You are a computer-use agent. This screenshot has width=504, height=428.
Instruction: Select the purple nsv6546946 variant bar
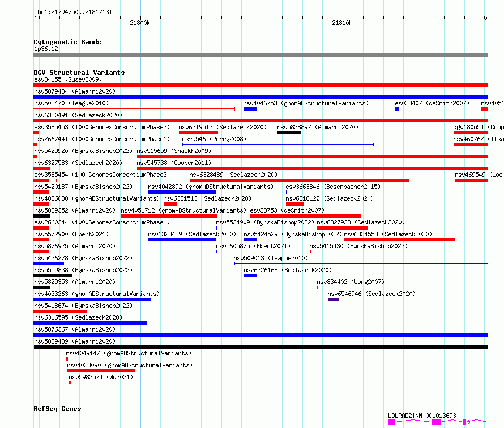333,299
